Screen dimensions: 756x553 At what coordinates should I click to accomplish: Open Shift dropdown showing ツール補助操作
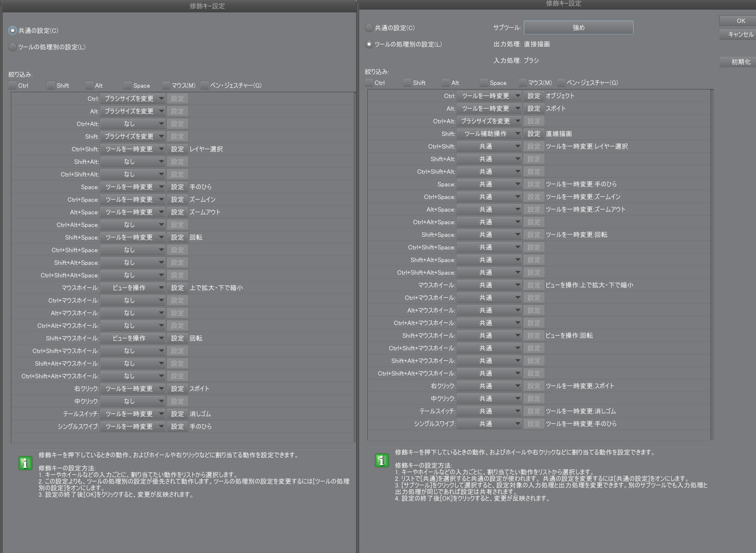[489, 134]
